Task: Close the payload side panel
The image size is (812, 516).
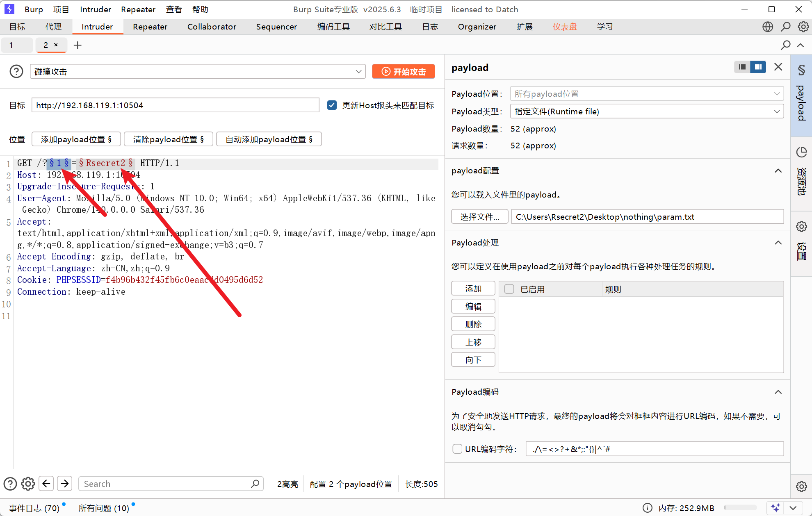Action: click(778, 67)
